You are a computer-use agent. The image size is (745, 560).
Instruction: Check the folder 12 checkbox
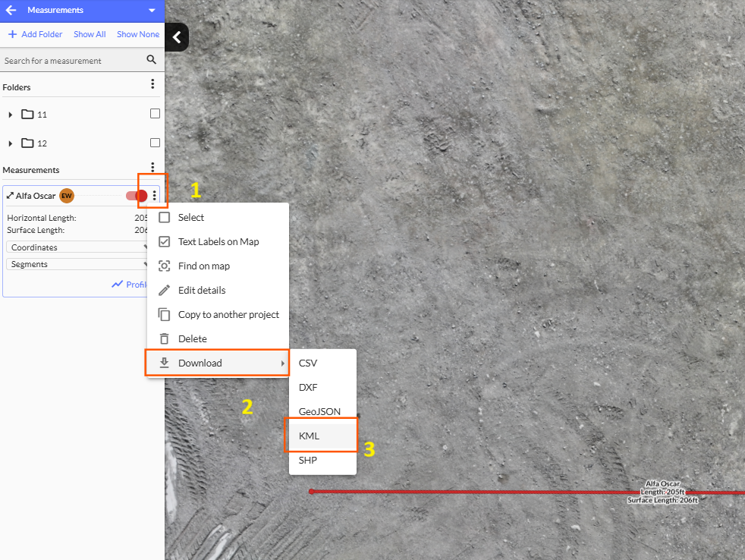[x=155, y=143]
